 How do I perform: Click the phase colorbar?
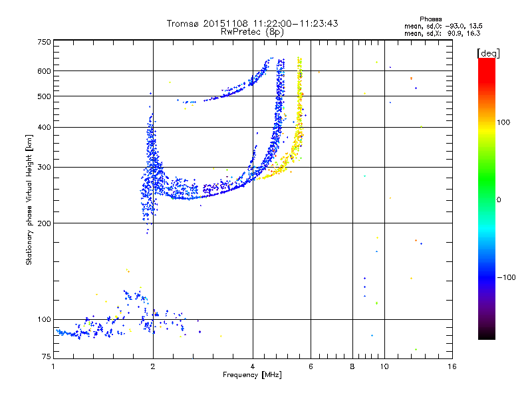click(487, 198)
